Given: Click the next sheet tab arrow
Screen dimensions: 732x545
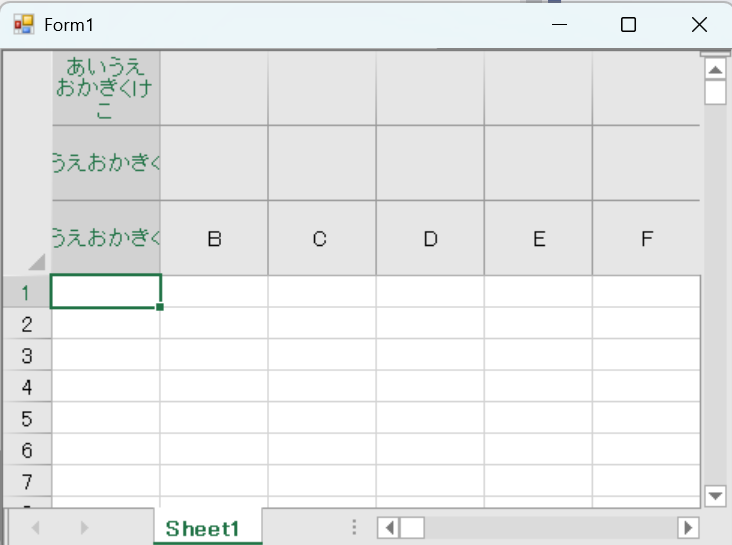Looking at the screenshot, I should coord(84,528).
